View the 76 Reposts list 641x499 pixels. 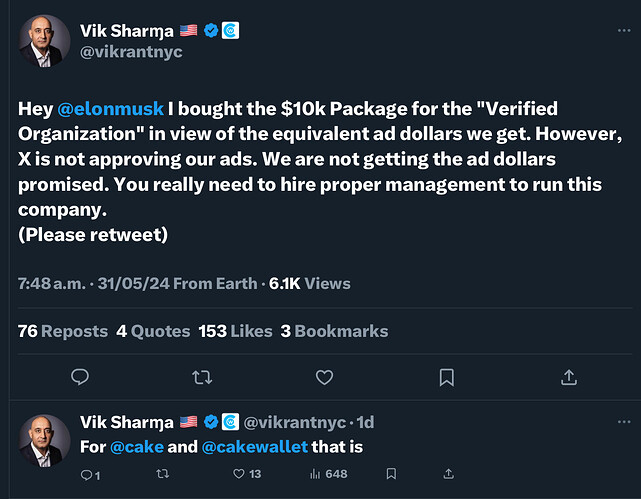(x=63, y=331)
